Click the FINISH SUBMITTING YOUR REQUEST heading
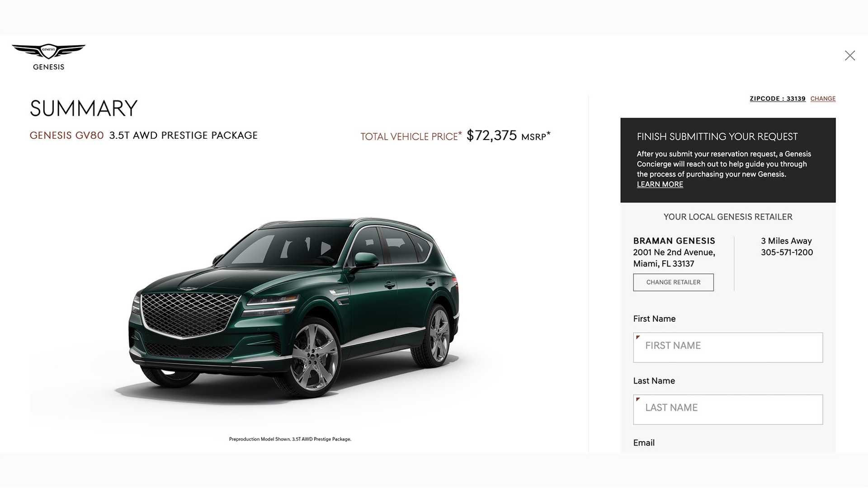 717,136
